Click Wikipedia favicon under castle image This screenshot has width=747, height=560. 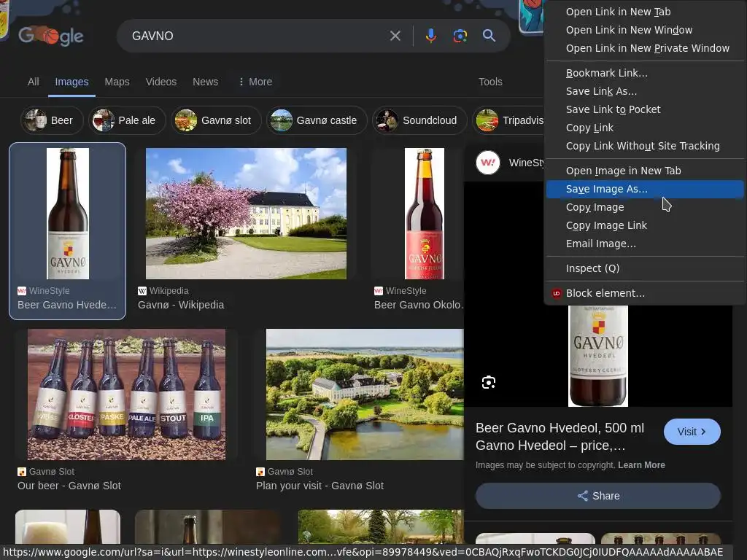(142, 291)
